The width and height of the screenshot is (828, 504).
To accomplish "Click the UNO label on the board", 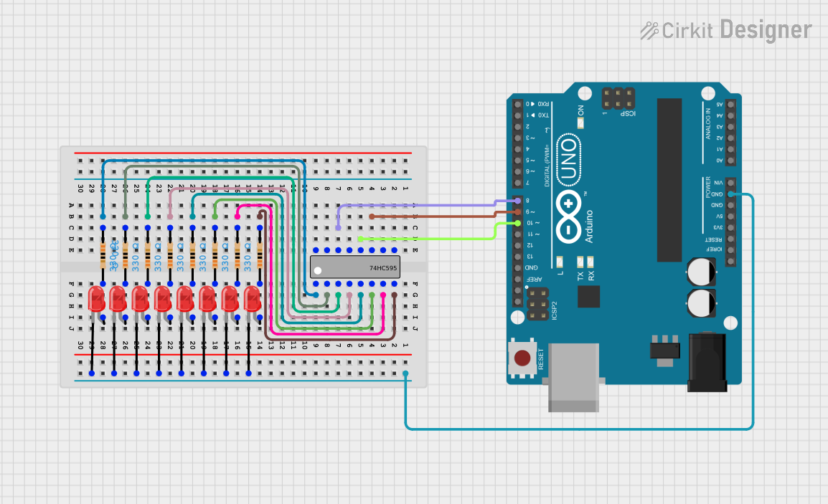I will [569, 160].
